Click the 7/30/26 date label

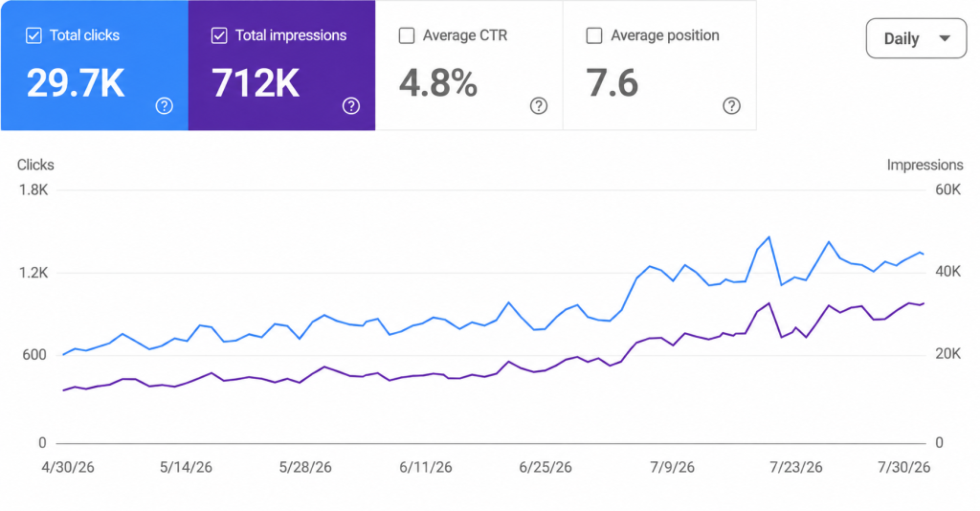click(903, 467)
